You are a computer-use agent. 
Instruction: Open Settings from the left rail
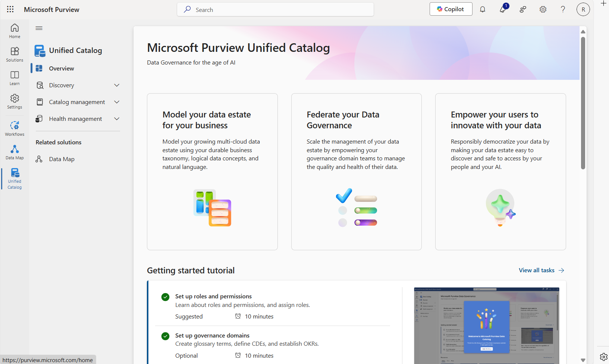point(14,101)
